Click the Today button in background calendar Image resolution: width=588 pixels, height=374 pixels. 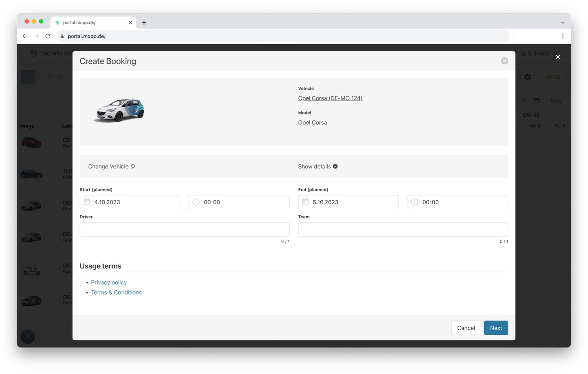coord(555,101)
